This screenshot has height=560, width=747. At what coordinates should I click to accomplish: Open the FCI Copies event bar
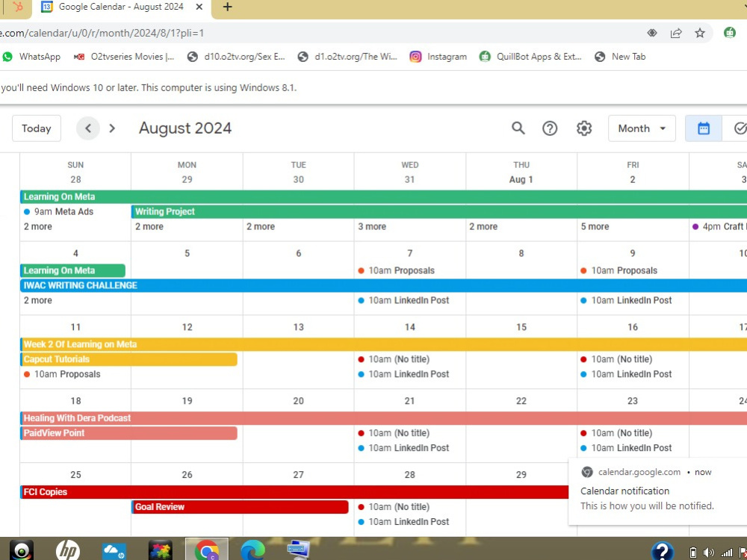click(294, 492)
